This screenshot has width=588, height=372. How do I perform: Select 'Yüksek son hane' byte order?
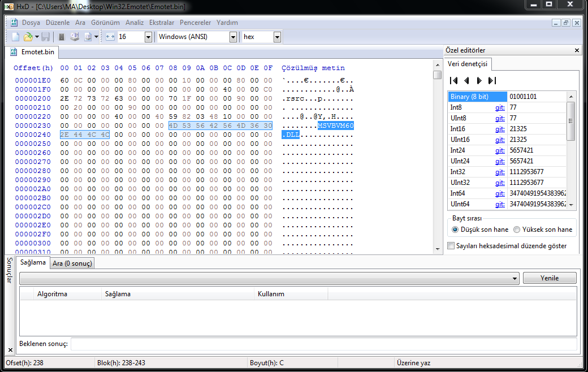pyautogui.click(x=543, y=230)
